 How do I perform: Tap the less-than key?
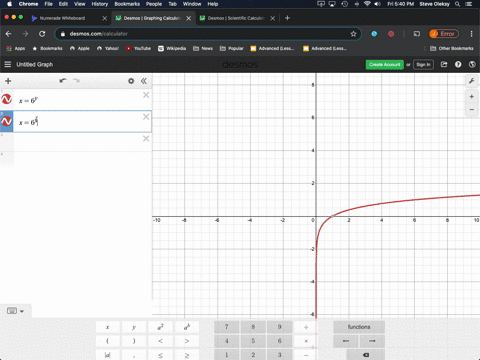coord(160,341)
